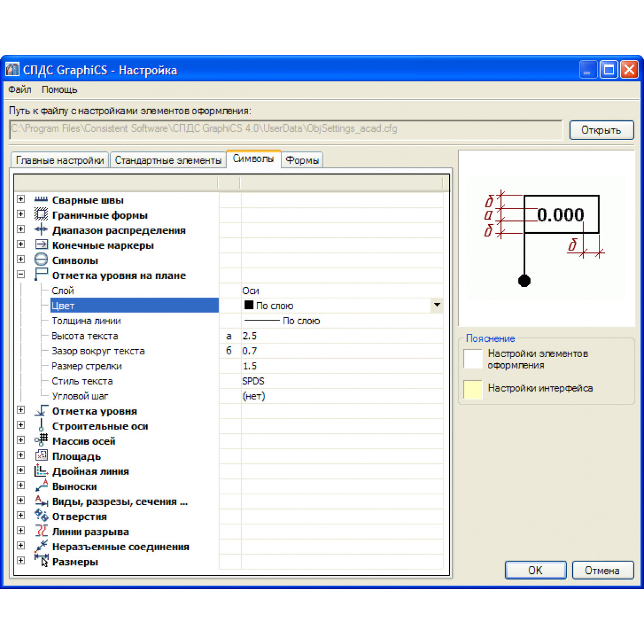
Task: Click the Отверстия holes icon
Action: pos(41,516)
